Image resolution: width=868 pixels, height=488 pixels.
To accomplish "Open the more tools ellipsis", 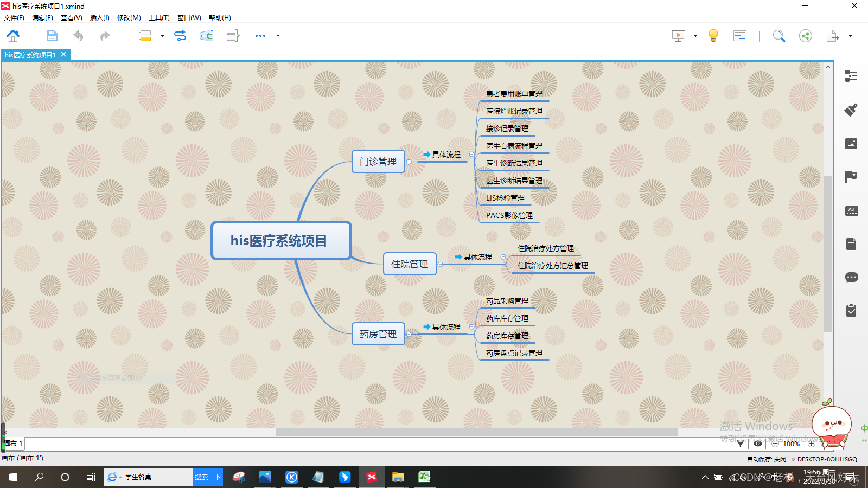I will click(x=260, y=36).
